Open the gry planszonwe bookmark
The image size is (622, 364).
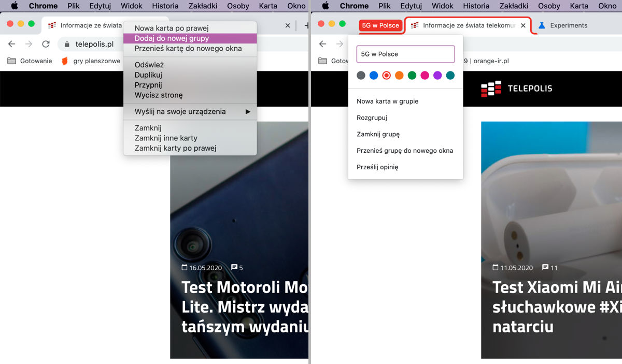pos(90,61)
